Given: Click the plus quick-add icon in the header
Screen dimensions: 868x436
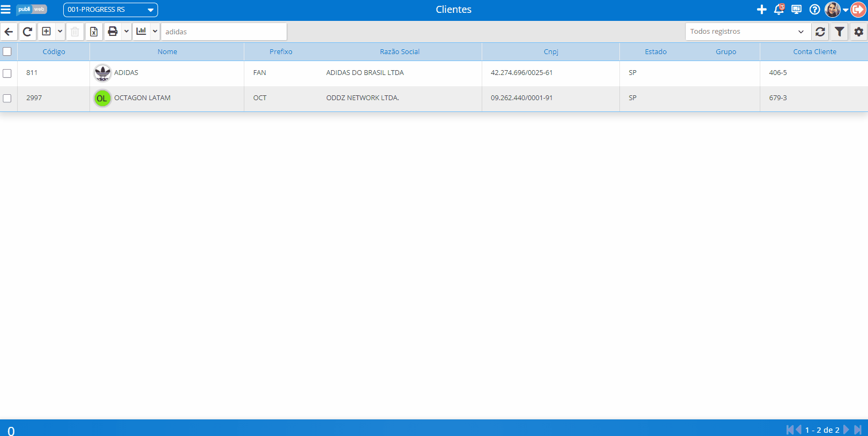Looking at the screenshot, I should 761,10.
